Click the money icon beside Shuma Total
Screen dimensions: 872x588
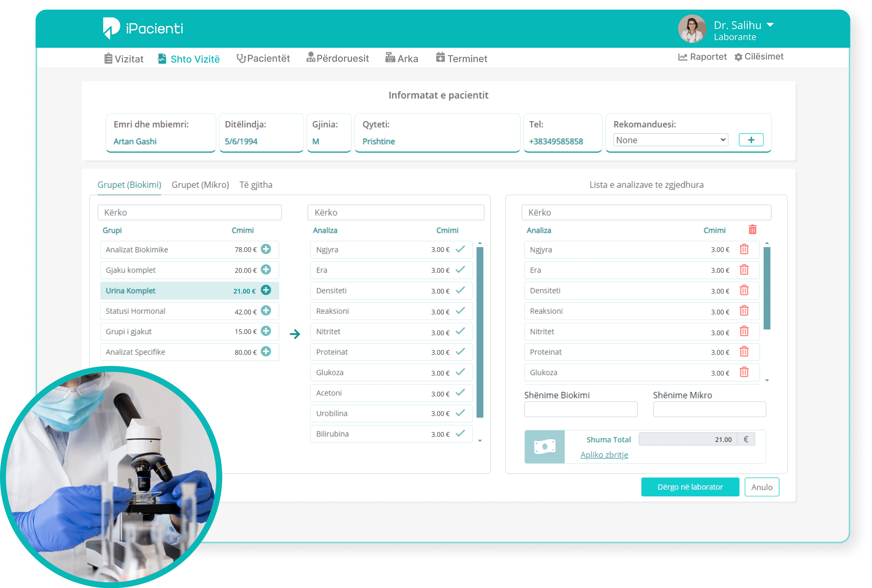544,447
